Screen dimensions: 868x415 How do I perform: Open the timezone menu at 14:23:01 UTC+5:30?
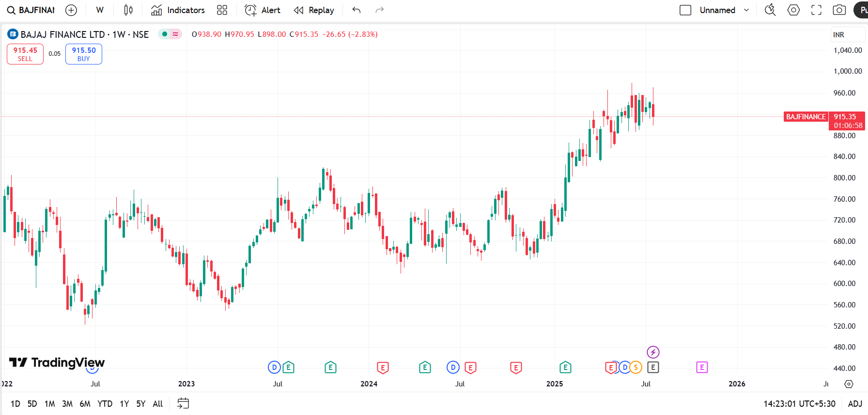(x=799, y=403)
